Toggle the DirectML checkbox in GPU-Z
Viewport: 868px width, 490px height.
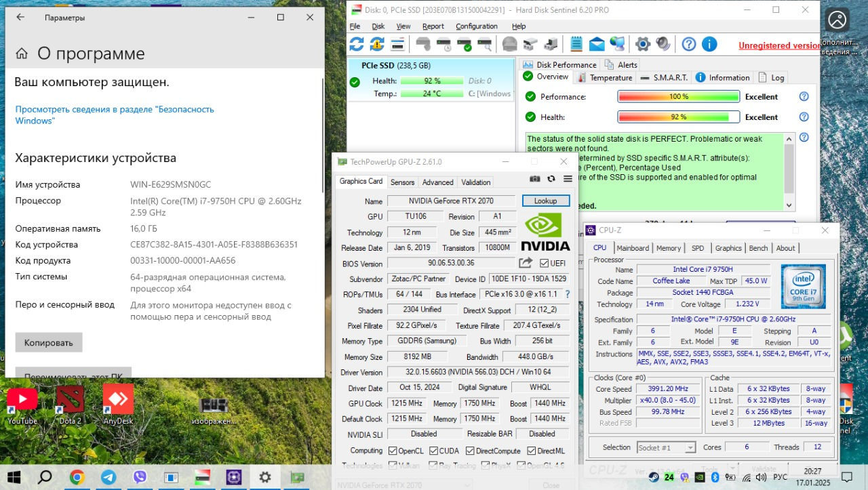(x=531, y=451)
